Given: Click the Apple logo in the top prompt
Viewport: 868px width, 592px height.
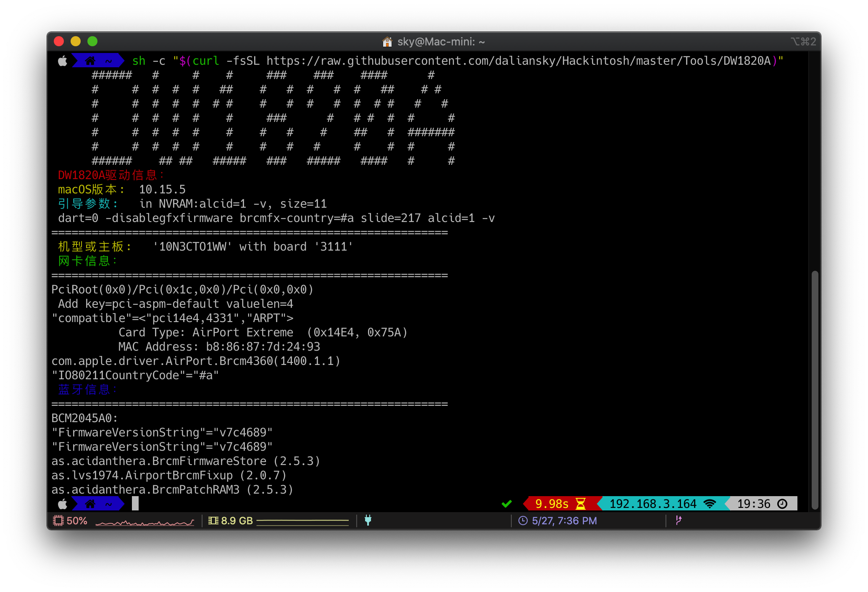Looking at the screenshot, I should pos(63,61).
